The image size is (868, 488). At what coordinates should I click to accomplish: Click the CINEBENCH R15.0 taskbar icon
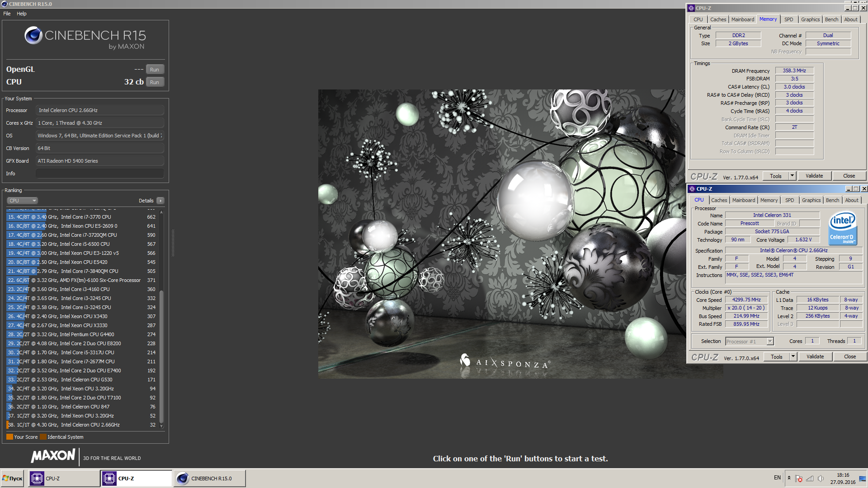coord(183,479)
